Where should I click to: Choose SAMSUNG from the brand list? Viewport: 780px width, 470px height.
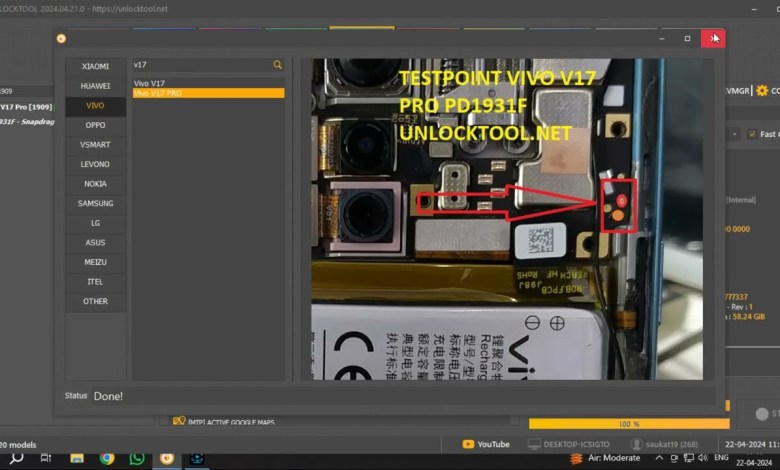pyautogui.click(x=95, y=203)
